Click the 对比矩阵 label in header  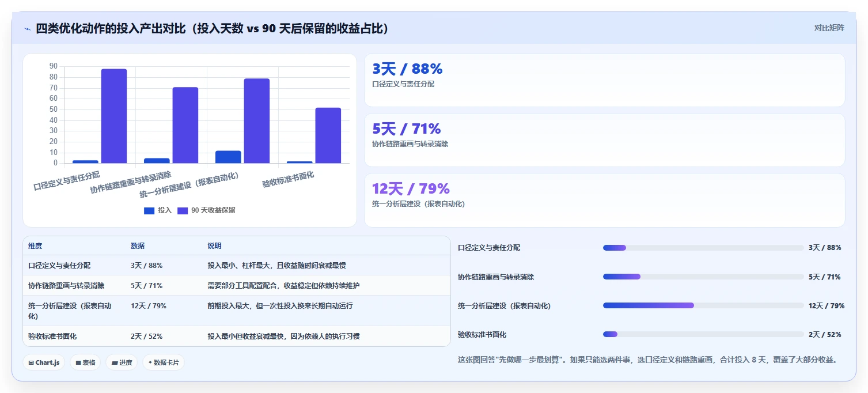829,28
